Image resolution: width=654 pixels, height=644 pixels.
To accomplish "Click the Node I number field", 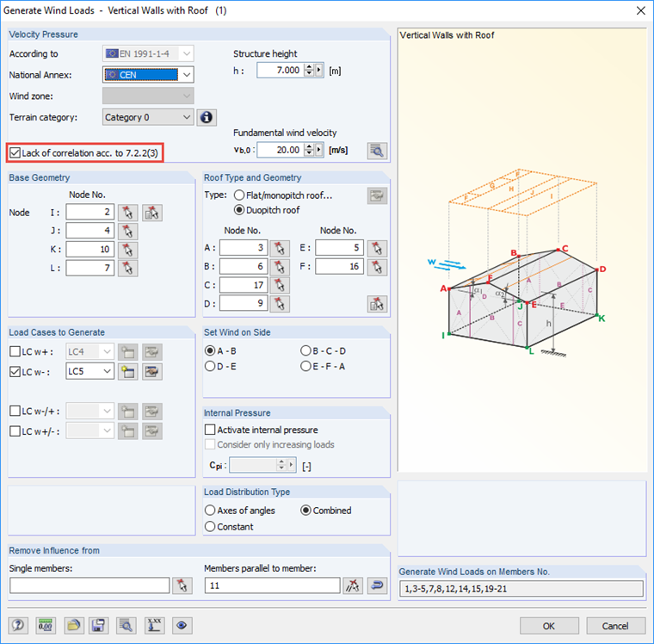I will [90, 212].
